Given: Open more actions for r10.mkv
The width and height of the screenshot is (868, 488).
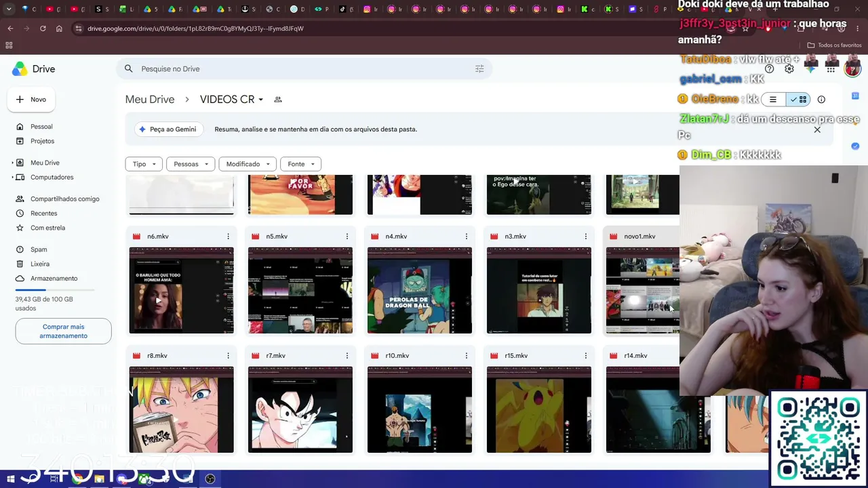Looking at the screenshot, I should [x=467, y=356].
